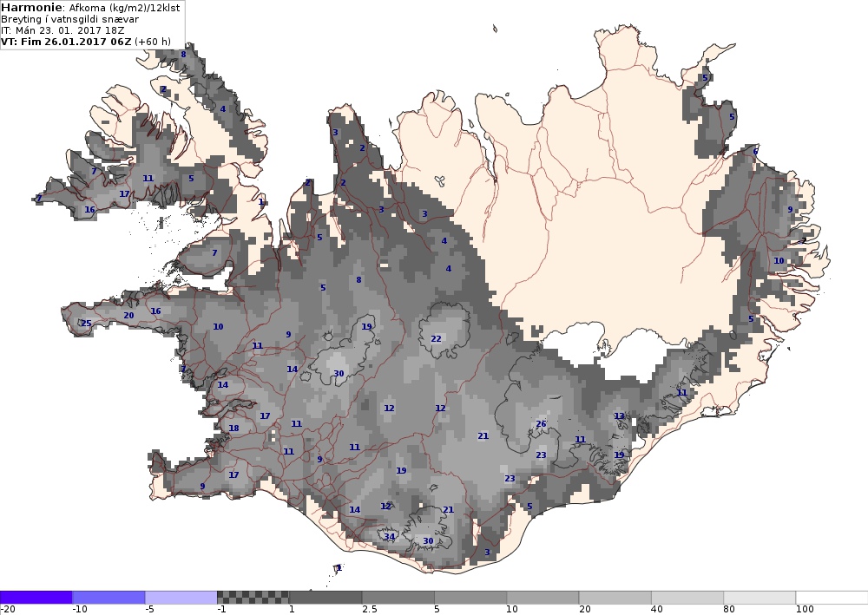
Task: Click the legend label -20
Action: tap(7, 610)
